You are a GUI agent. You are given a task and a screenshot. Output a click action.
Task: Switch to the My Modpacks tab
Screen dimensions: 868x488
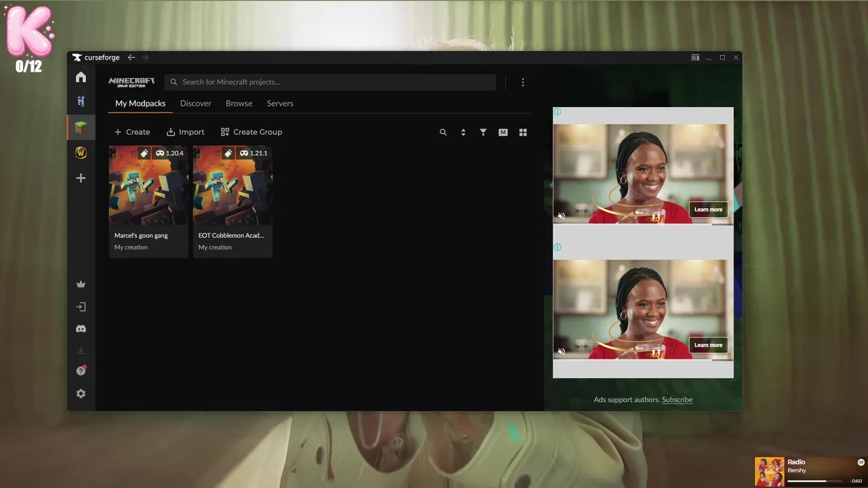point(140,104)
